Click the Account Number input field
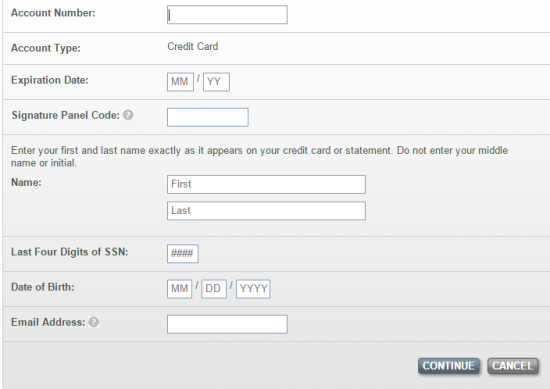 coord(227,15)
